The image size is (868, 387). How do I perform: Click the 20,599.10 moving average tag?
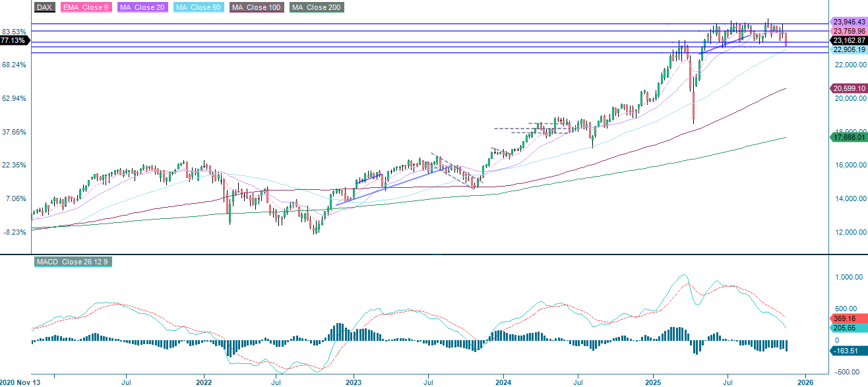848,88
